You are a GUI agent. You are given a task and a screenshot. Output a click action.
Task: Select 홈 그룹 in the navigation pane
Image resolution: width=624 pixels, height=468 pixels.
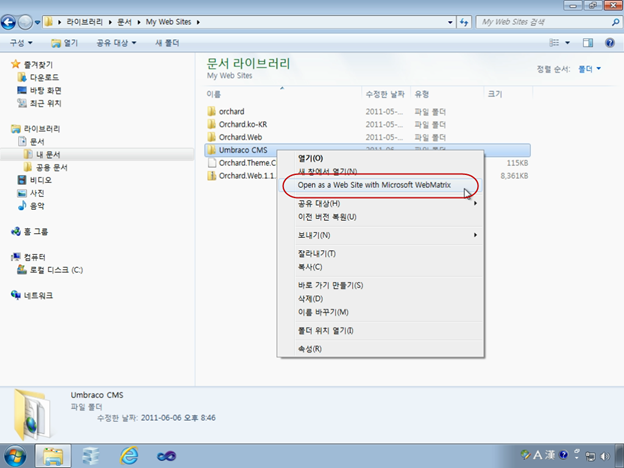(30, 231)
